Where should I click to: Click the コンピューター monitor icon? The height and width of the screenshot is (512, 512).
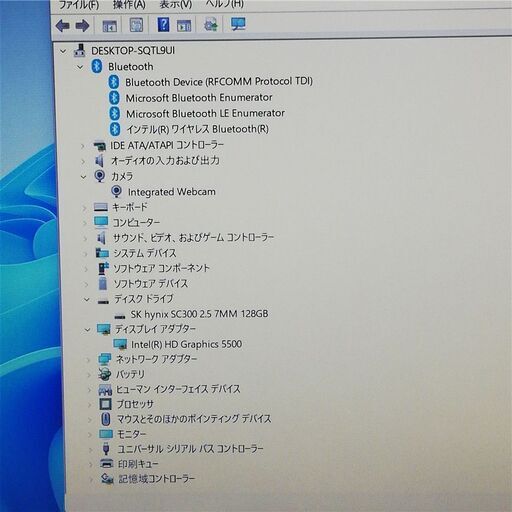pyautogui.click(x=101, y=222)
